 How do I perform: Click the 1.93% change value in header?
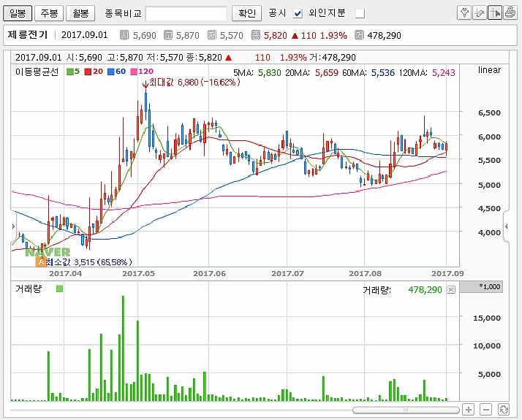click(333, 35)
